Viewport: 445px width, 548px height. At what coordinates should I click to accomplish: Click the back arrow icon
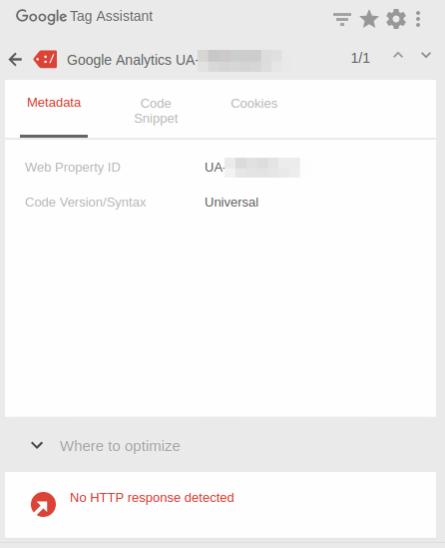pos(15,59)
